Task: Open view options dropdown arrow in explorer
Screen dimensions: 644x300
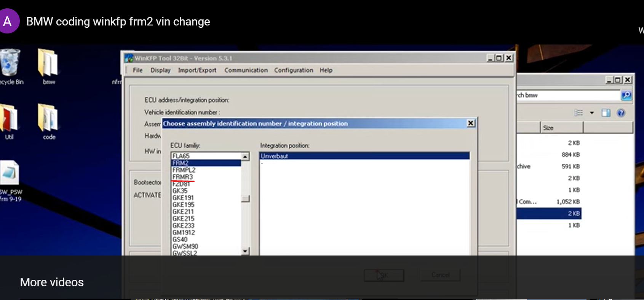Action: coord(592,113)
